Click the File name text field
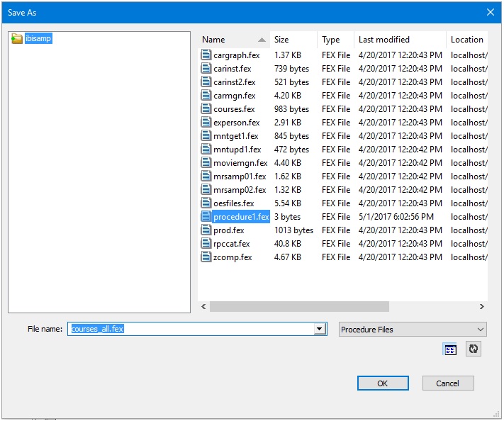The image size is (504, 421). pos(191,330)
